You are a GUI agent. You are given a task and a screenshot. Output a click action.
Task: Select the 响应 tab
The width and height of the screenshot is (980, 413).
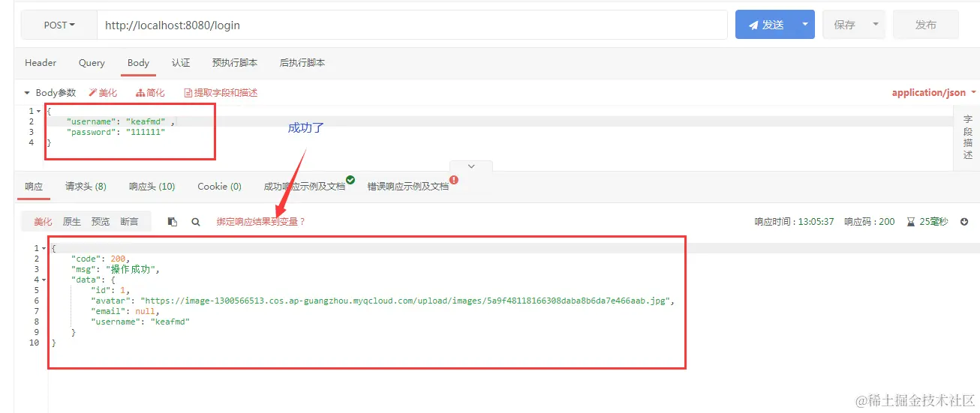pos(34,187)
